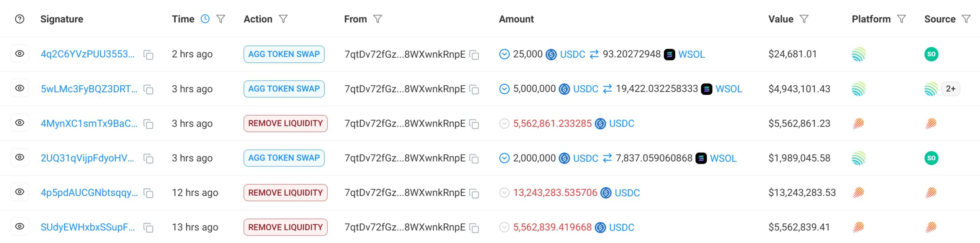
Task: Click the 2+ additional sources badge
Action: tap(951, 89)
